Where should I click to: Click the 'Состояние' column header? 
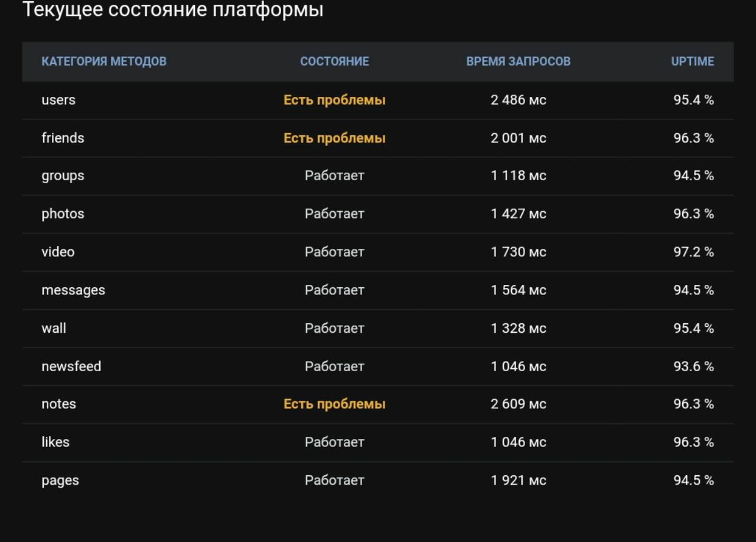point(334,61)
